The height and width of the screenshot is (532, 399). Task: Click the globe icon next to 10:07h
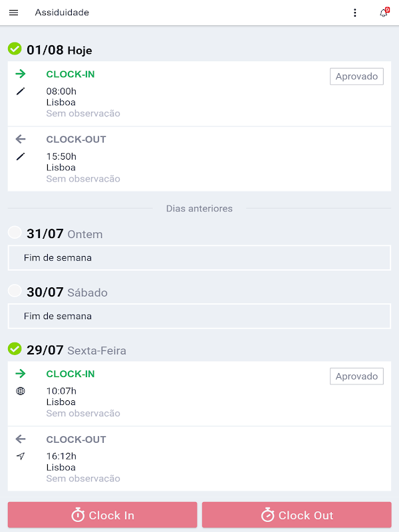(21, 391)
